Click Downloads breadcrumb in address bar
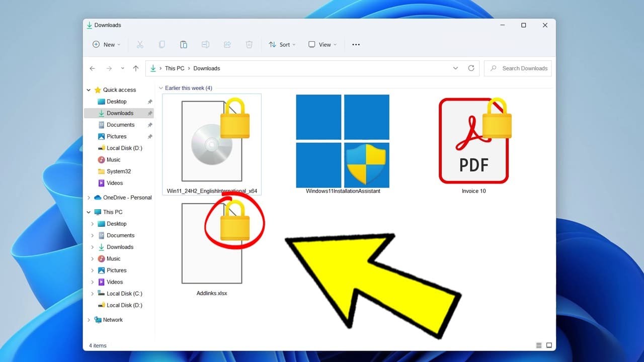644x362 pixels. click(207, 68)
